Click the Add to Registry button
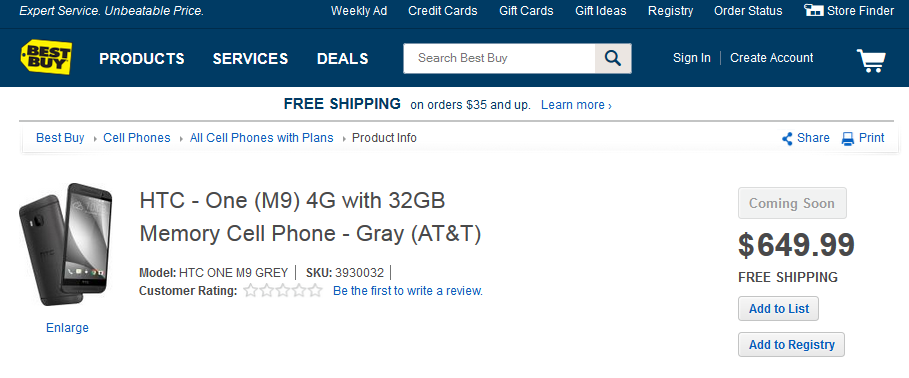 tap(791, 345)
